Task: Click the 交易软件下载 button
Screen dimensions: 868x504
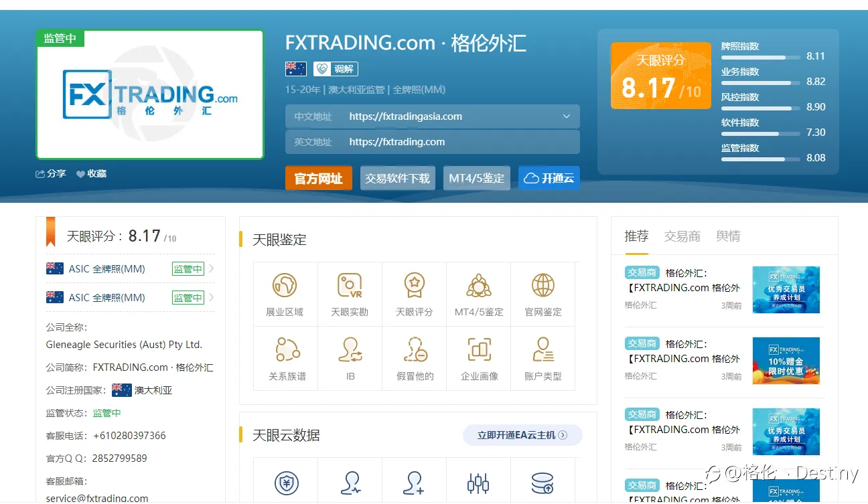Action: [x=398, y=179]
